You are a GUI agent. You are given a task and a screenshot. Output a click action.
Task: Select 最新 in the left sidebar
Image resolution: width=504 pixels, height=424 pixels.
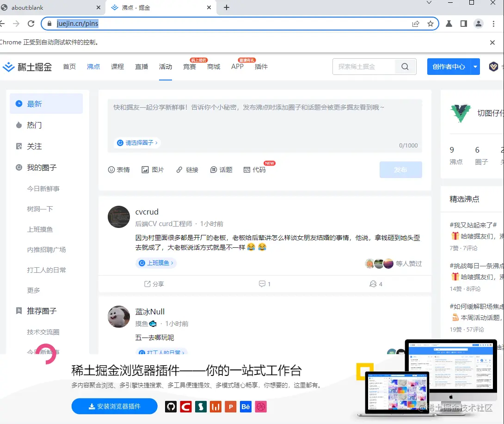pyautogui.click(x=46, y=104)
